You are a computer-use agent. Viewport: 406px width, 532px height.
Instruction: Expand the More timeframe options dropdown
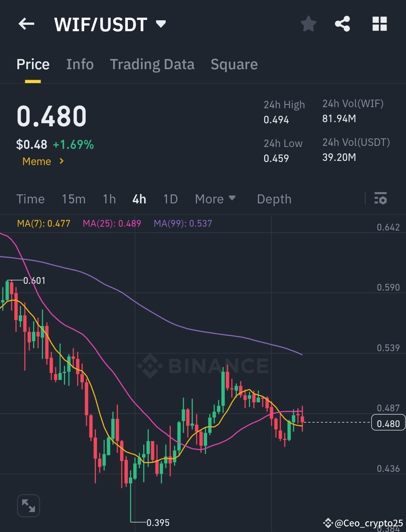click(x=215, y=199)
